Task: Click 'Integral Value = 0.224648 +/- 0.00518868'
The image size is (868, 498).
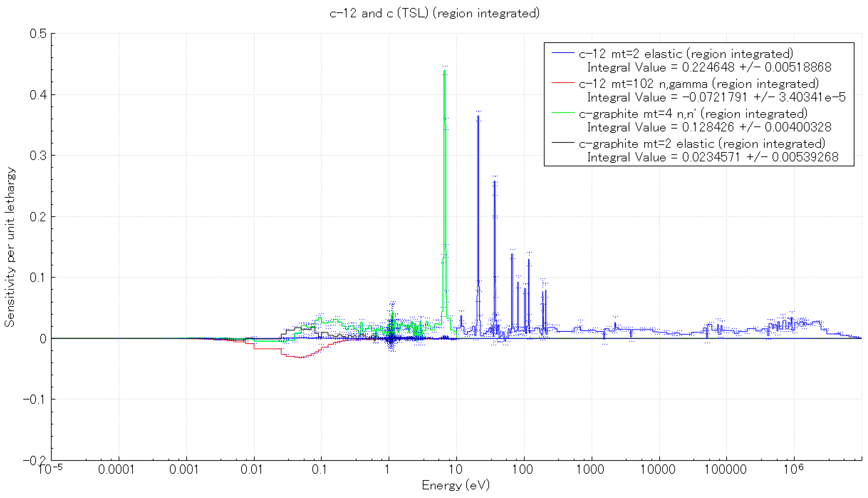Action: tap(709, 67)
